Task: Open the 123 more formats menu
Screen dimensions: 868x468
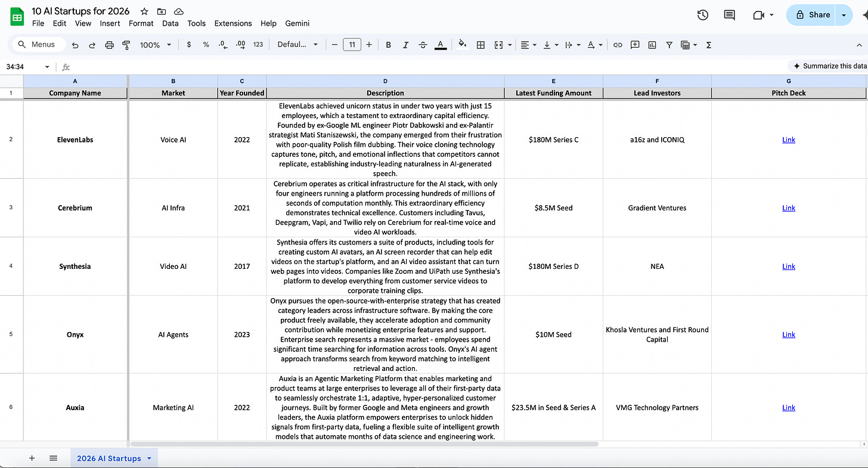Action: tap(258, 45)
